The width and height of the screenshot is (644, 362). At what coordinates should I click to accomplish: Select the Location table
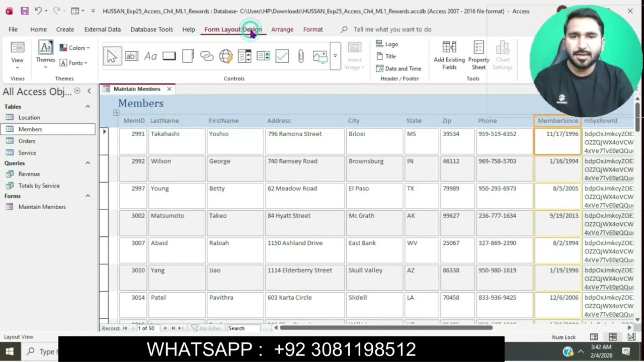29,118
